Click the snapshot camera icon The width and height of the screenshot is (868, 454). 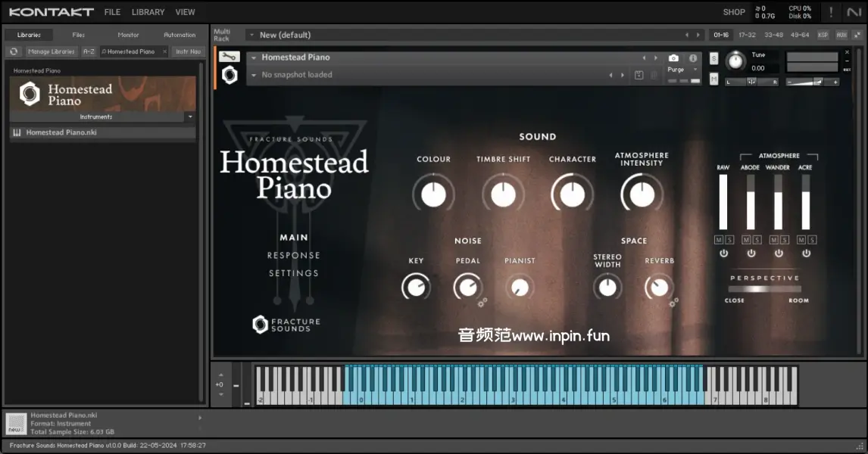tap(673, 58)
